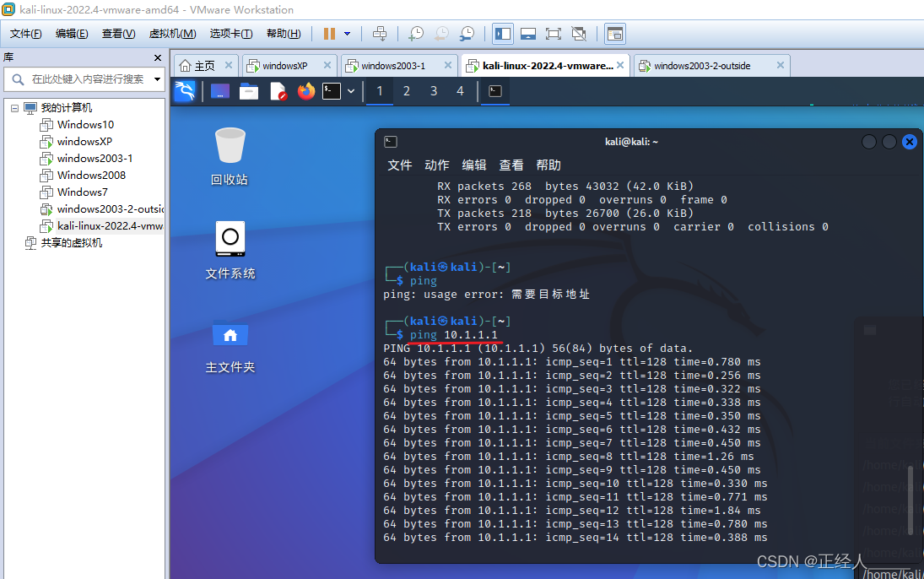924x579 pixels.
Task: Open the 虚拟机(M) menu
Action: (x=173, y=34)
